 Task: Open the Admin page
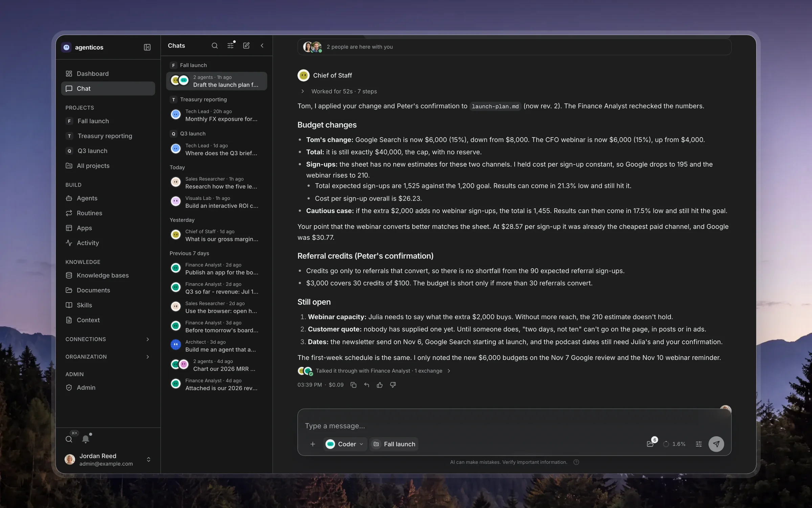pyautogui.click(x=108, y=387)
